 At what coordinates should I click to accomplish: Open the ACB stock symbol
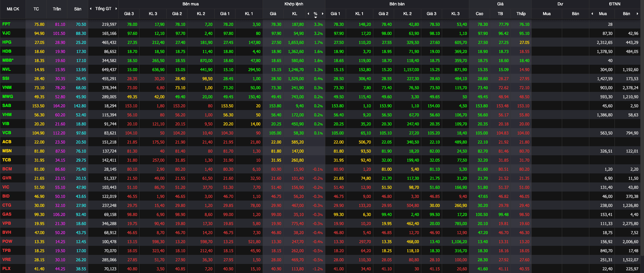[x=7, y=142]
